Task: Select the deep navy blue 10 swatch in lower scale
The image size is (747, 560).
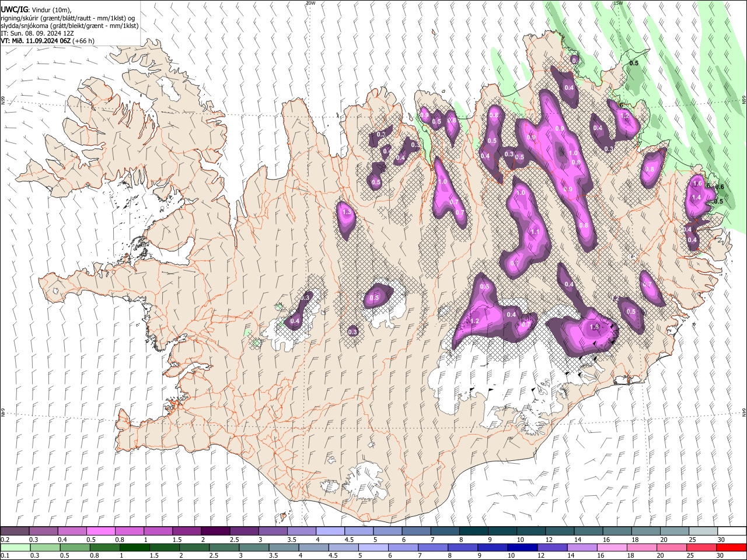Action: tap(522, 547)
